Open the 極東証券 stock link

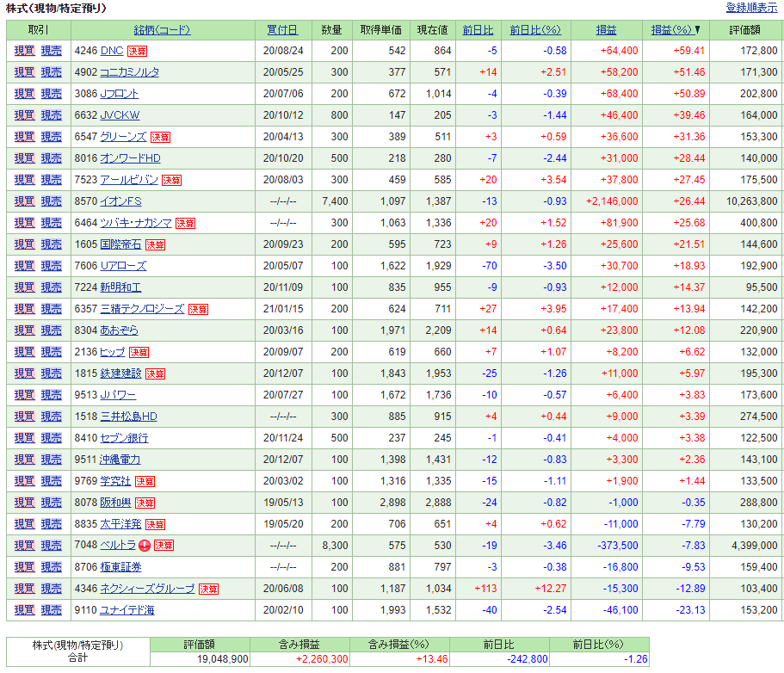click(x=121, y=566)
